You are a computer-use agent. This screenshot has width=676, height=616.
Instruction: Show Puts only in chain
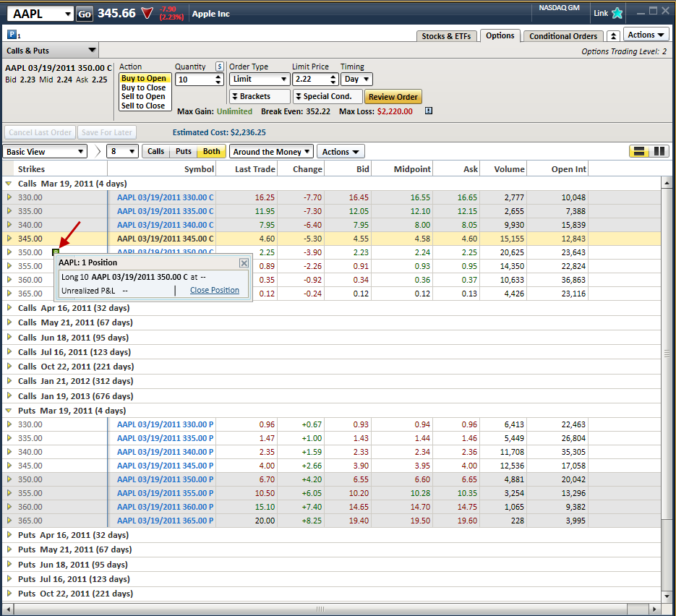(x=183, y=151)
